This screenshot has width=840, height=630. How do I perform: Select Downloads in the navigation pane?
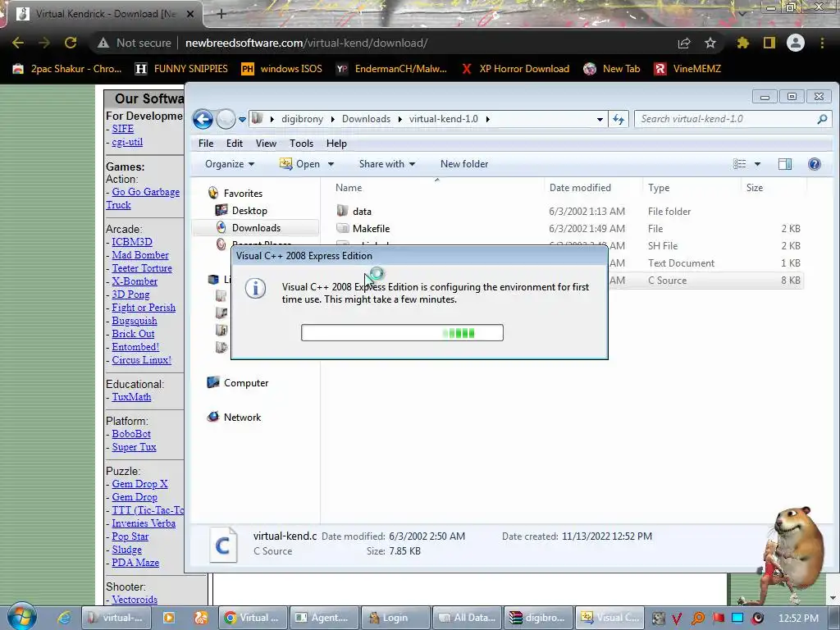256,228
